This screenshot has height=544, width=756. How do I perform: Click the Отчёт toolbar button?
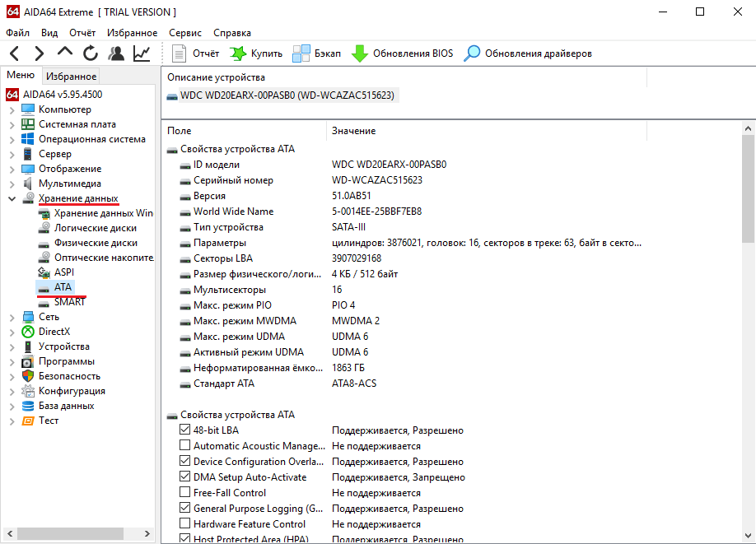click(x=196, y=53)
